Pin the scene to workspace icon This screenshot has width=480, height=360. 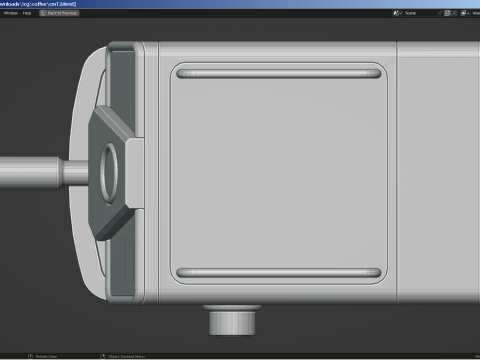pos(440,13)
